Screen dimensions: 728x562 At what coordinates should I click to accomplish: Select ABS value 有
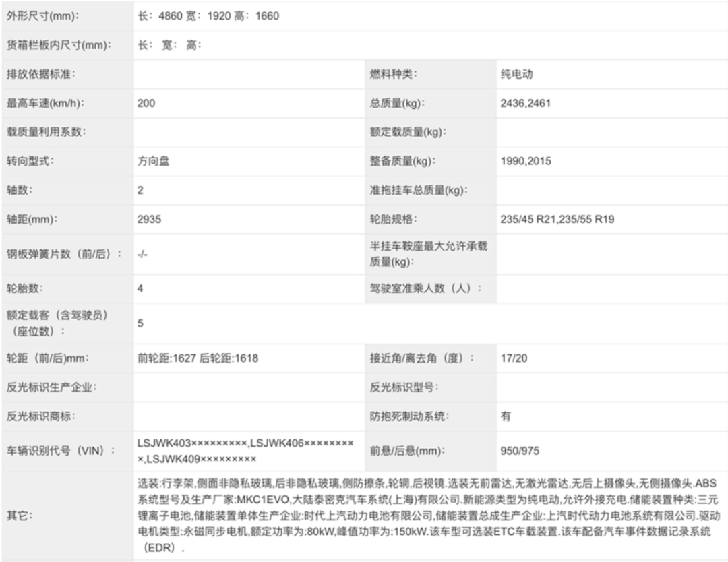point(506,416)
